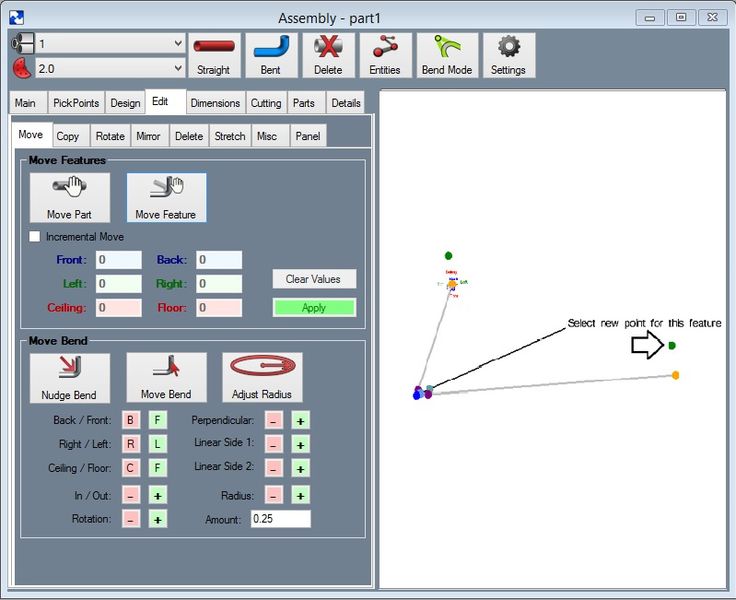Toggle the Back 'B' direction button

130,420
